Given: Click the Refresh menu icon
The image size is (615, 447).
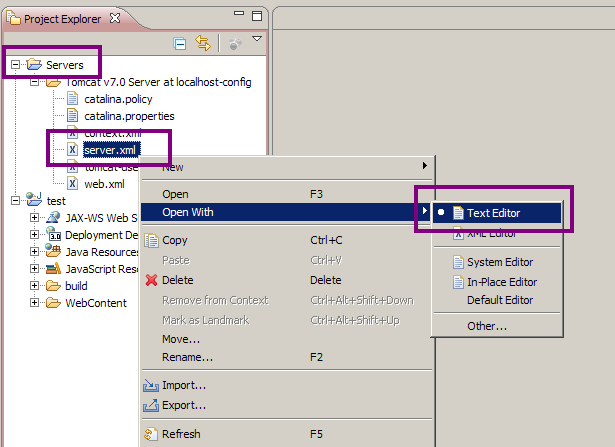Looking at the screenshot, I should [x=151, y=434].
